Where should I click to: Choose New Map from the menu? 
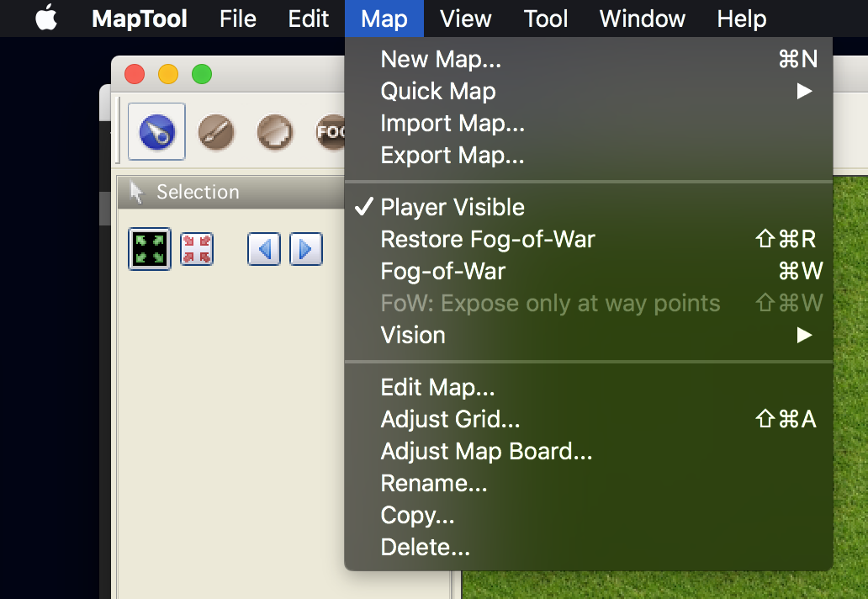point(440,59)
